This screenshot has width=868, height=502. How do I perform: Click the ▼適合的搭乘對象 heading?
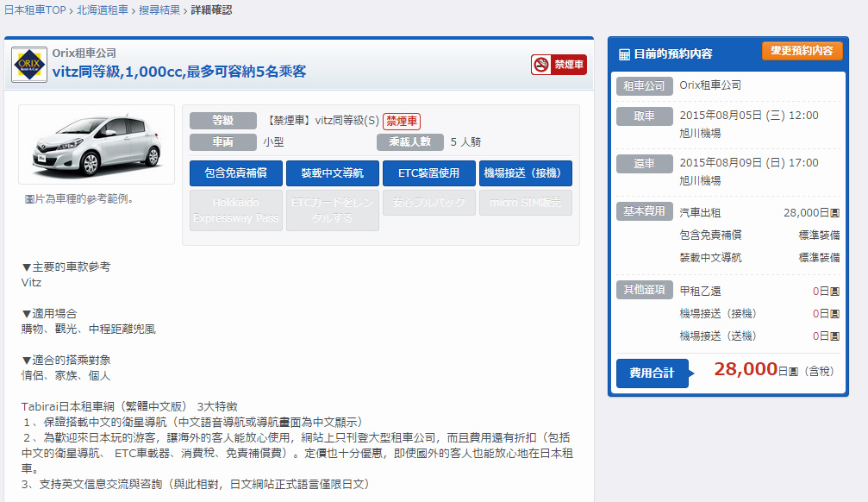pos(66,361)
